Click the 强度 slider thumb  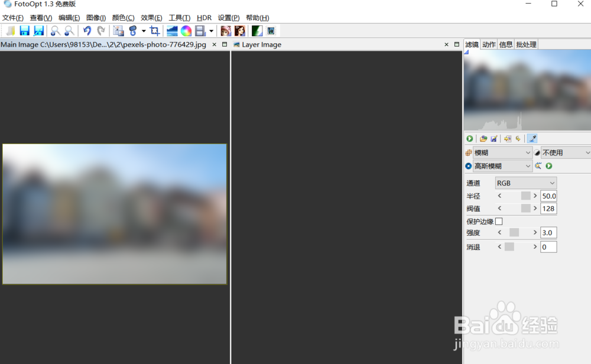coord(514,232)
